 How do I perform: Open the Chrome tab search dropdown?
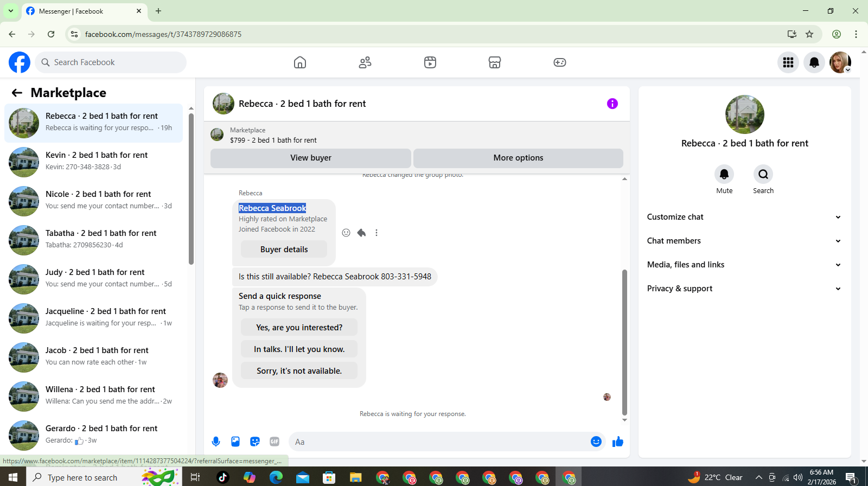click(11, 11)
